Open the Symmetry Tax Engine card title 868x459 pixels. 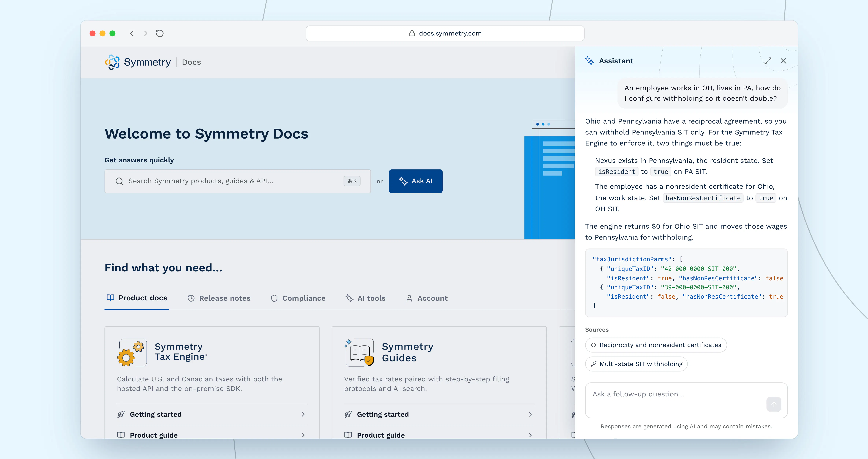click(x=181, y=352)
